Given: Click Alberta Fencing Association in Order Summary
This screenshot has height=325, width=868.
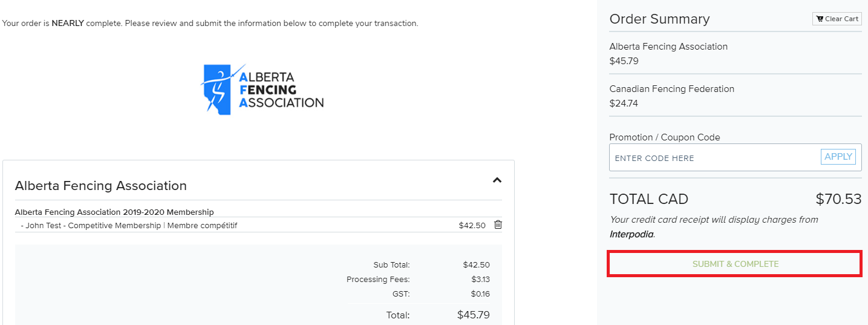Looking at the screenshot, I should click(668, 47).
